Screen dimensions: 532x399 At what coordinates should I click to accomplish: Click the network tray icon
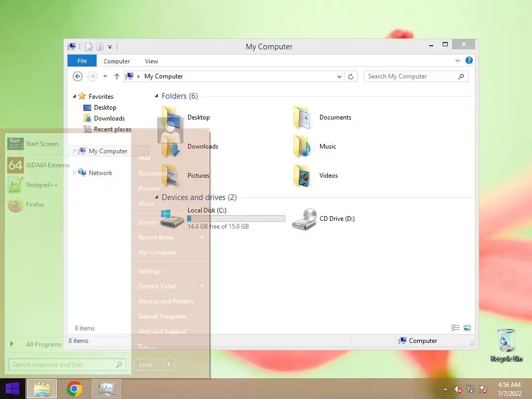click(x=471, y=389)
